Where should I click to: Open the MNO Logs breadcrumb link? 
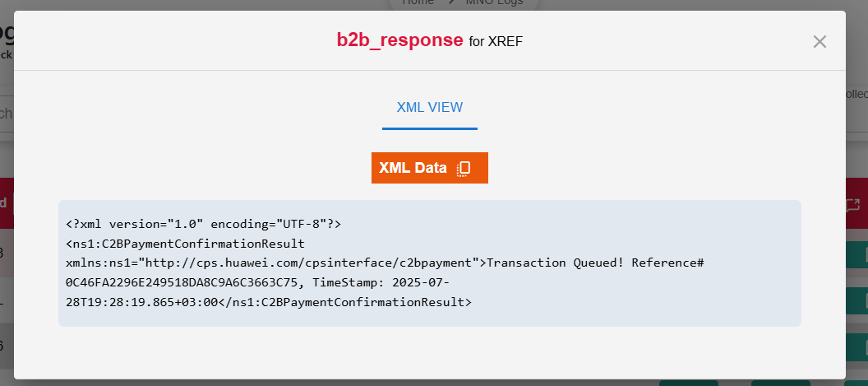[x=494, y=2]
